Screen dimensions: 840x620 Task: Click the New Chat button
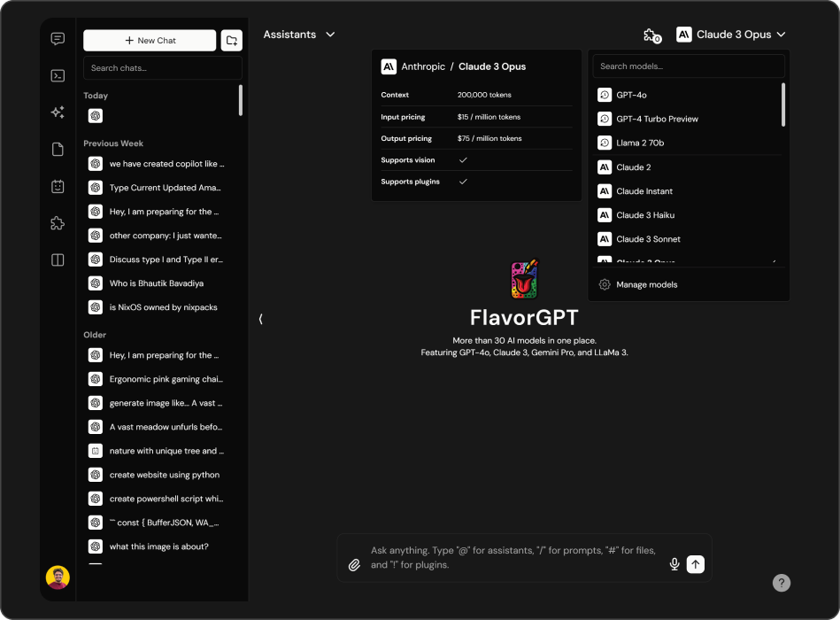tap(150, 40)
